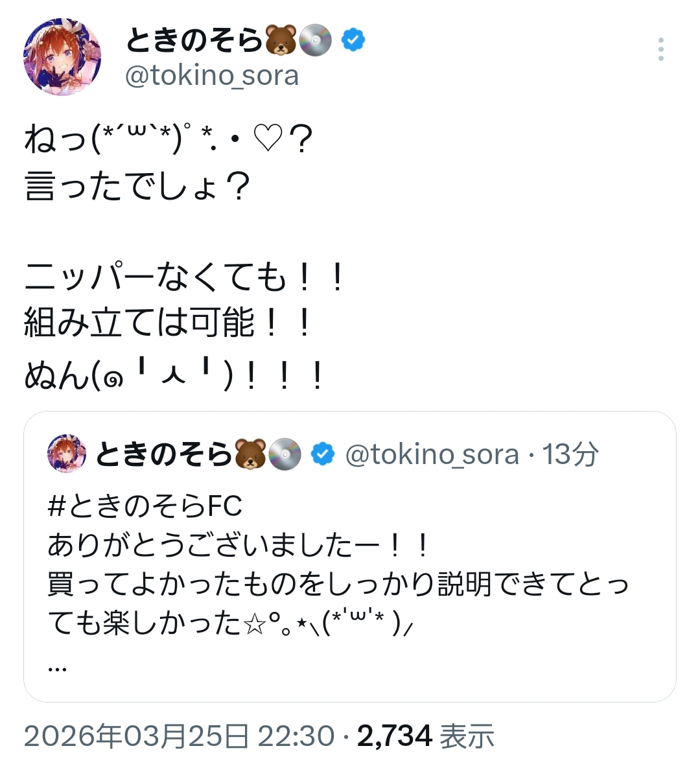Screen dimensions: 700x768
Task: Click the bear emoji beside the main display name
Action: tap(280, 41)
